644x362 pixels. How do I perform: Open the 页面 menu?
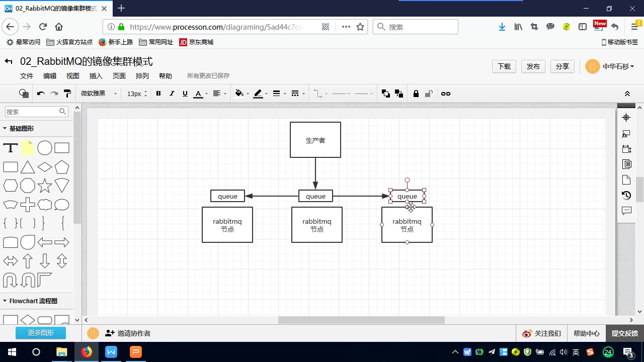(119, 76)
